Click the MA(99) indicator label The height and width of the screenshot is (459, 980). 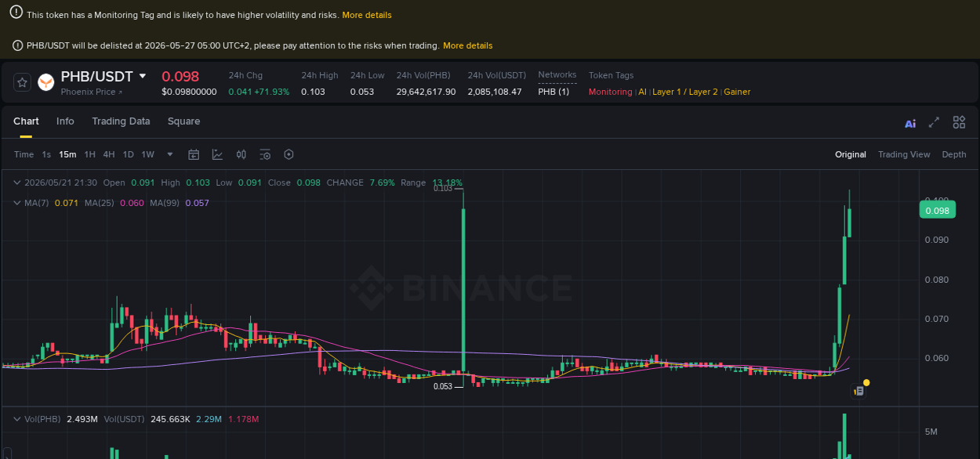[165, 203]
